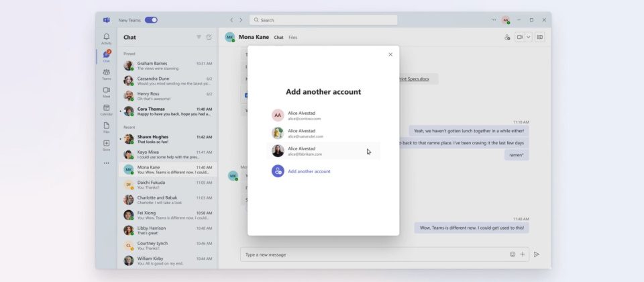Image resolution: width=644 pixels, height=282 pixels.
Task: Collapse the Recent chats section
Action: (x=129, y=127)
